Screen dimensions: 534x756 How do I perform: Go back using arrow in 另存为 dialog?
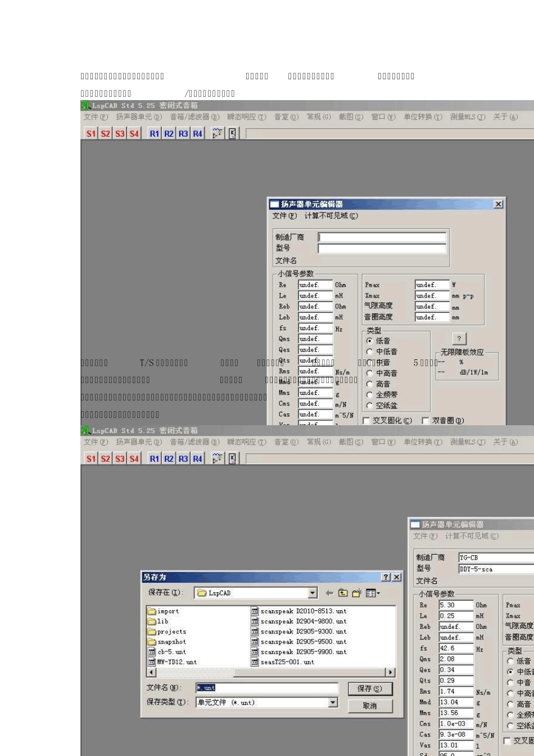(329, 593)
